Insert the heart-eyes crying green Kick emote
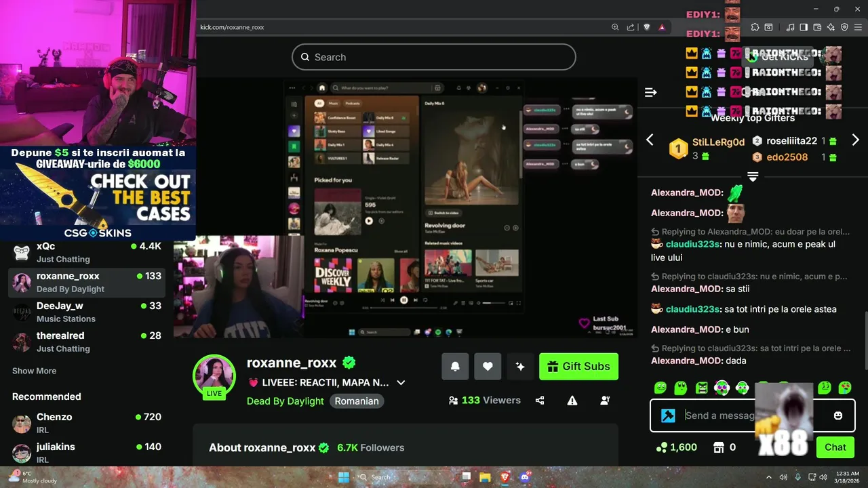Screen dimensions: 868x488 tap(845, 388)
